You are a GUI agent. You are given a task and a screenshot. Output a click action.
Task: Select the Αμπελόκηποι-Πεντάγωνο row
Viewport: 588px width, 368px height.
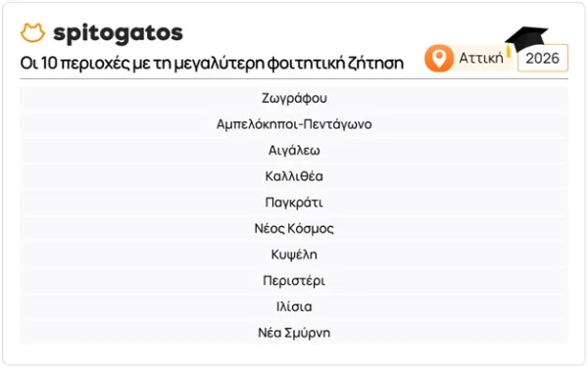pos(294,124)
